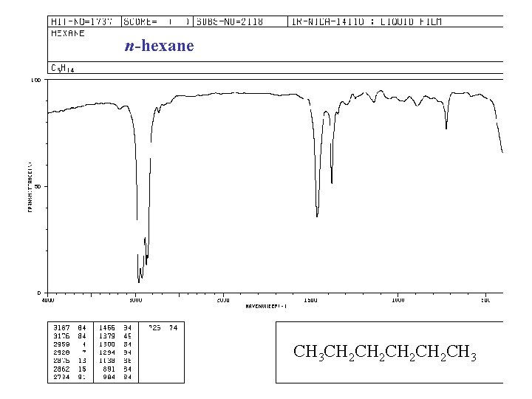Select the "HEXANE" compound name text
The height and width of the screenshot is (399, 532).
click(67, 33)
